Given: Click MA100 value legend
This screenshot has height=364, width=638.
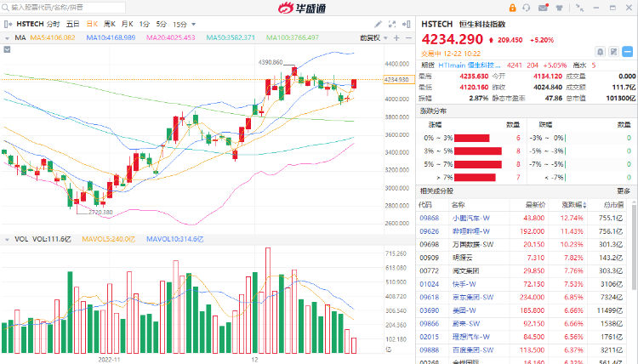Looking at the screenshot, I should click(x=293, y=37).
